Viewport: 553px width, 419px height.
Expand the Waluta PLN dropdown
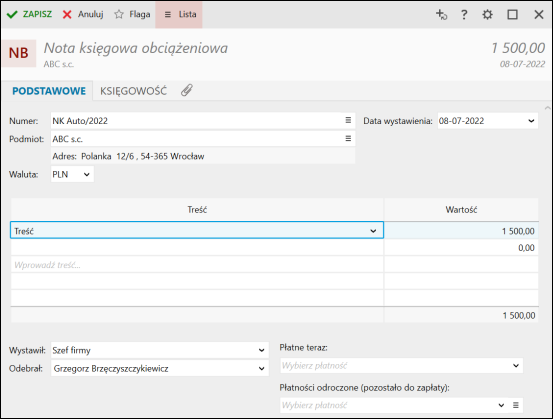point(86,175)
